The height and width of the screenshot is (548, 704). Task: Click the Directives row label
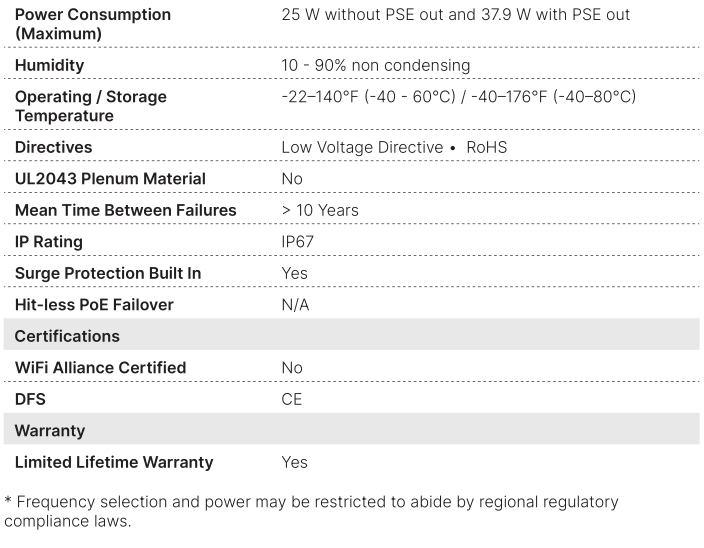coord(53,147)
